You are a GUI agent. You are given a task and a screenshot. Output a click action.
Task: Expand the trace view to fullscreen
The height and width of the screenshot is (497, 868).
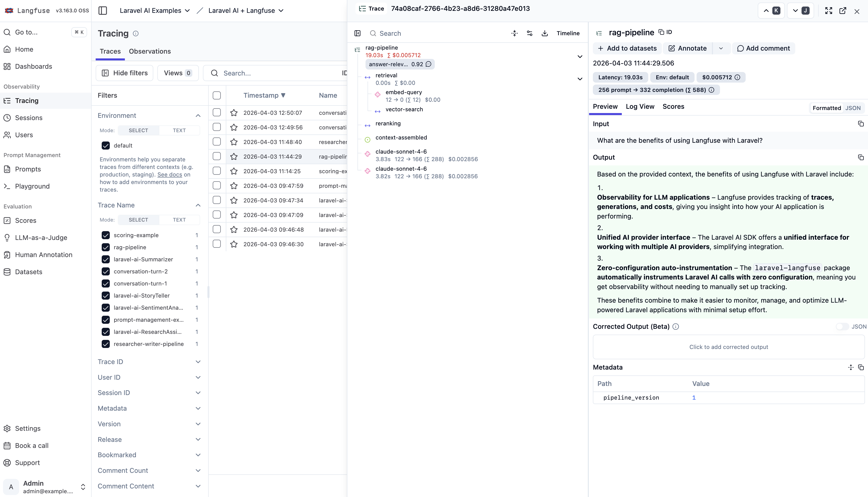point(828,11)
